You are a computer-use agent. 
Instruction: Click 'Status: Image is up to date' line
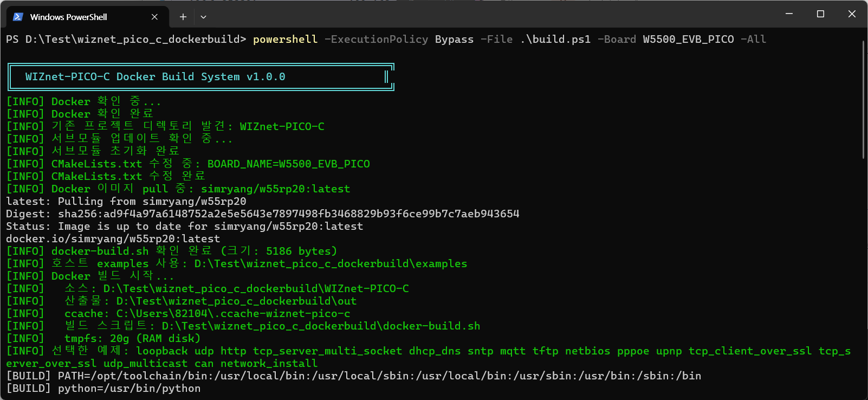click(x=184, y=227)
